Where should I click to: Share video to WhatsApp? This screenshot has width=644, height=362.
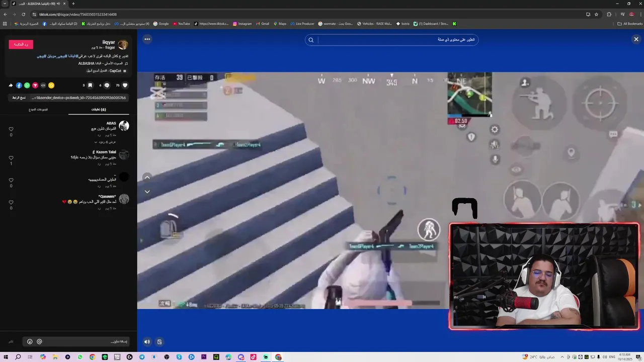pos(27,85)
